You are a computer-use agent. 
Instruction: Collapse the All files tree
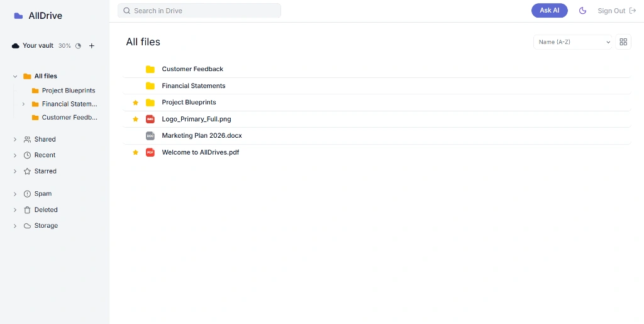coord(15,76)
